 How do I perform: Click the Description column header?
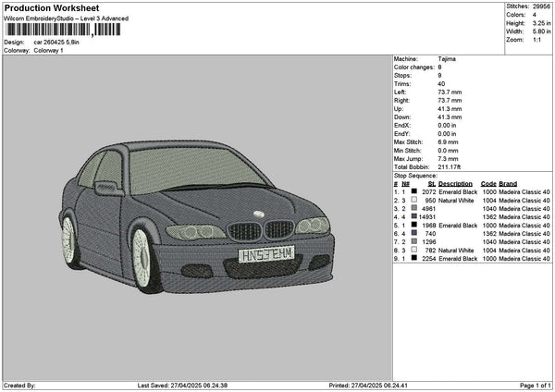click(455, 183)
